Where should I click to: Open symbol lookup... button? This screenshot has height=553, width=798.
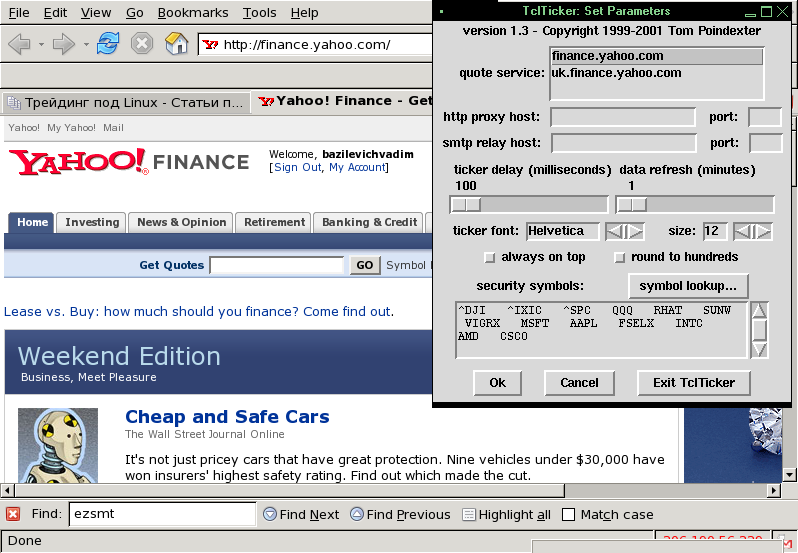(x=688, y=286)
